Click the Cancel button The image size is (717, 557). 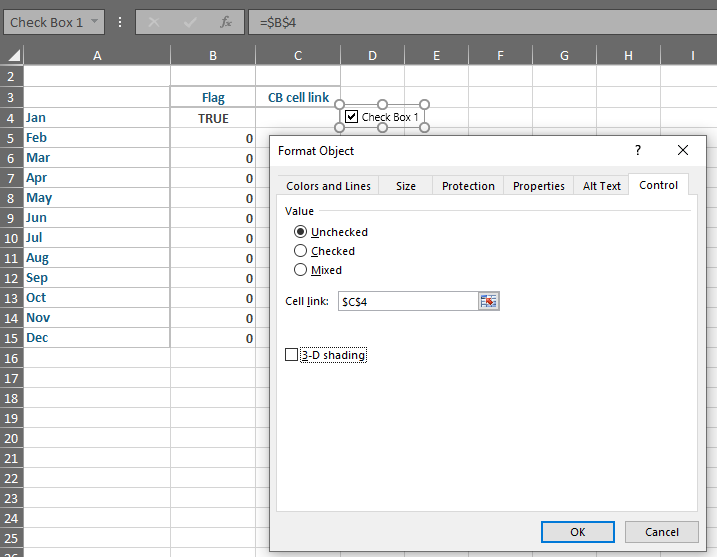coord(661,532)
